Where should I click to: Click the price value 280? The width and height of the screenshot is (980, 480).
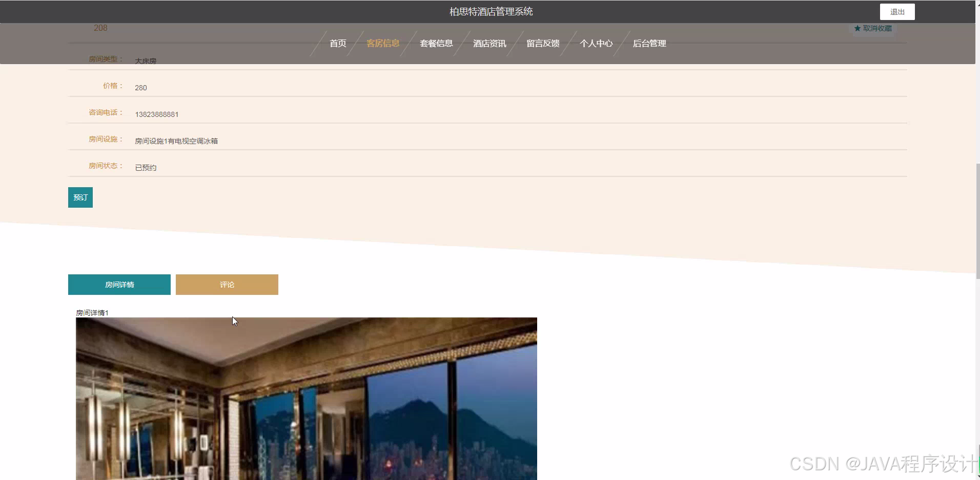pyautogui.click(x=141, y=88)
